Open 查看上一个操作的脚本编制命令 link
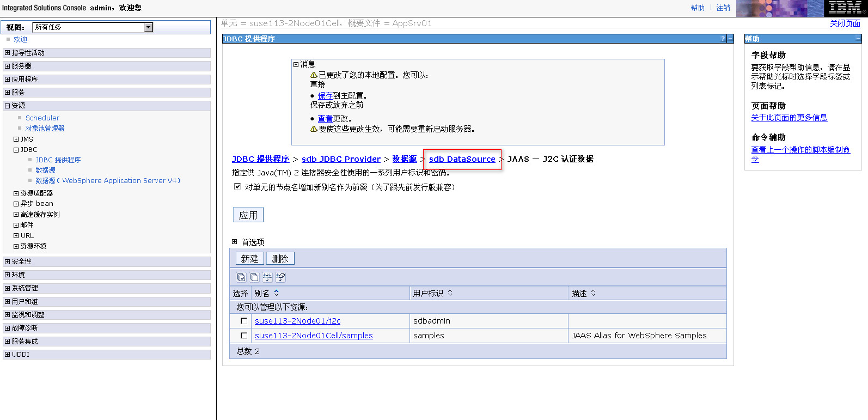The width and height of the screenshot is (868, 420). point(800,154)
